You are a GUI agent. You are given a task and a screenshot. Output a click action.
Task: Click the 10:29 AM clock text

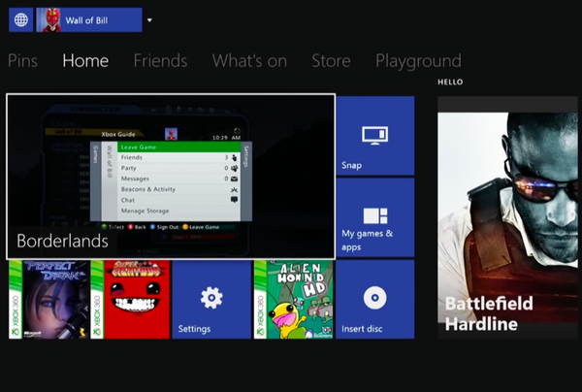(226, 138)
